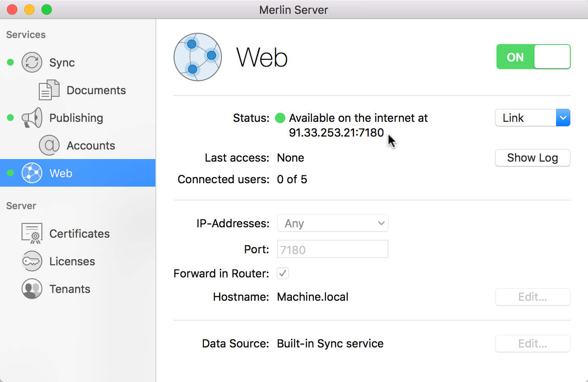This screenshot has height=382, width=588.
Task: Open the Link dropdown menu
Action: [x=533, y=118]
